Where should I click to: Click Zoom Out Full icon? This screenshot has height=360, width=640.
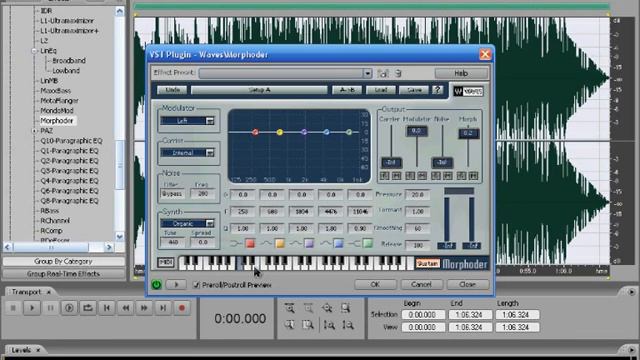[327, 308]
